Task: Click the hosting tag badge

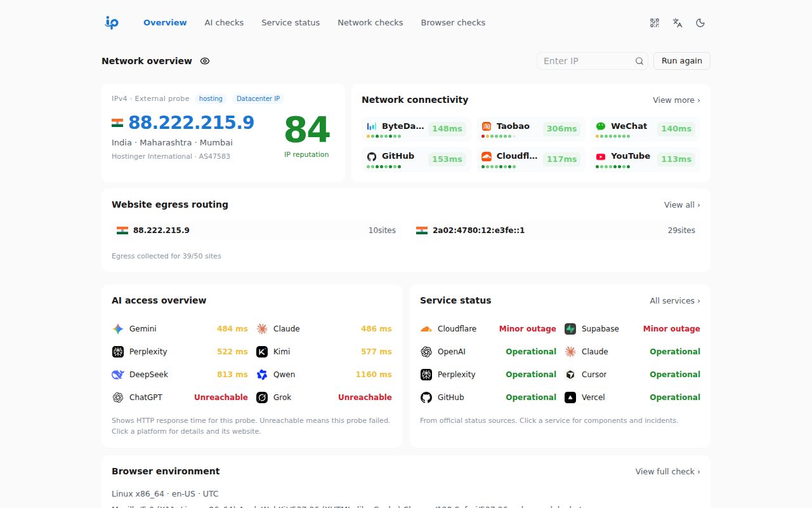Action: pos(211,99)
